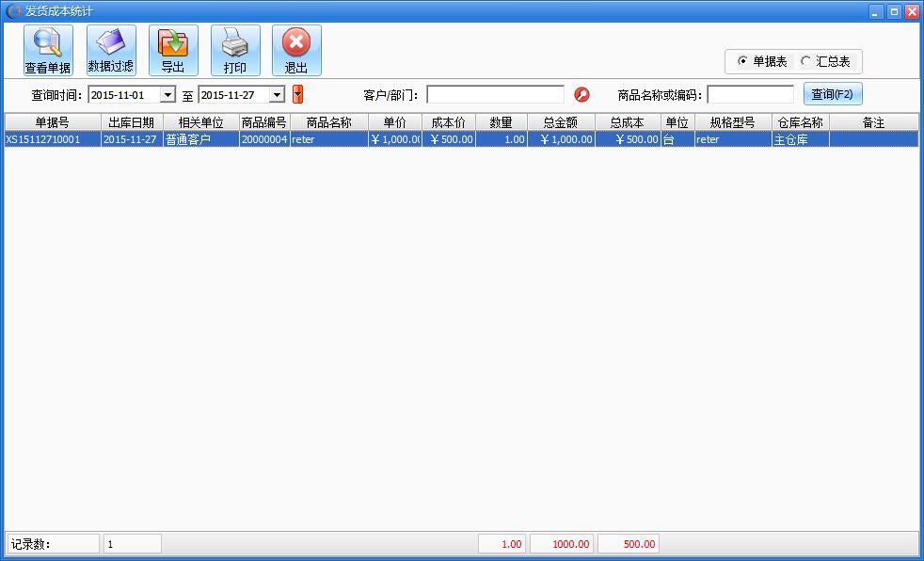Click the 1.00 quantity cell

click(501, 139)
